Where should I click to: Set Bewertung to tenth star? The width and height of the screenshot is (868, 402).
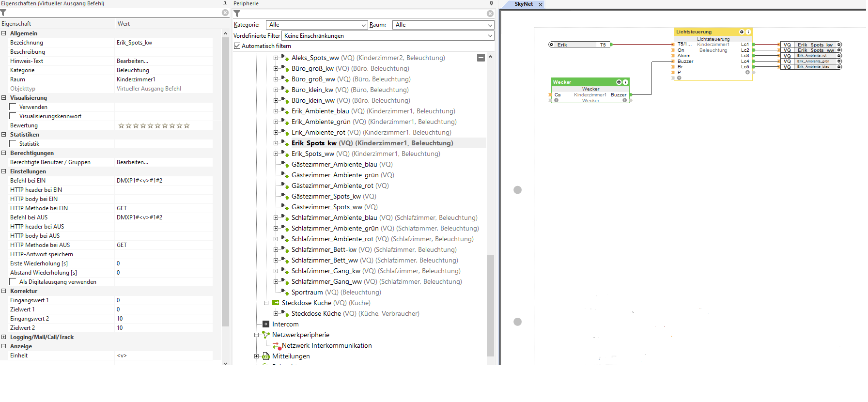click(186, 126)
